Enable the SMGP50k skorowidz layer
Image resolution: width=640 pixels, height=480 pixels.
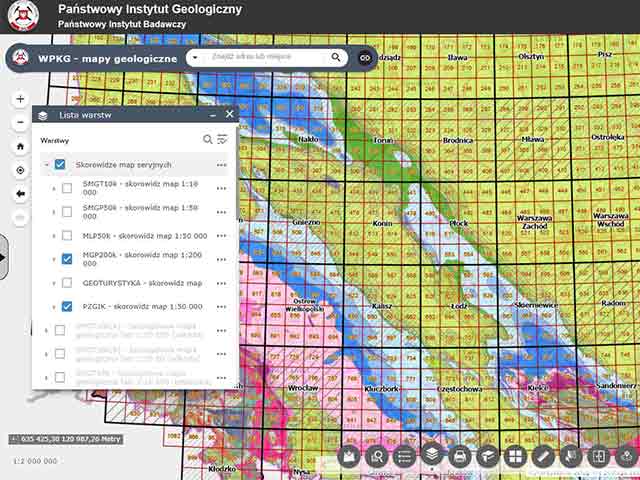67,212
